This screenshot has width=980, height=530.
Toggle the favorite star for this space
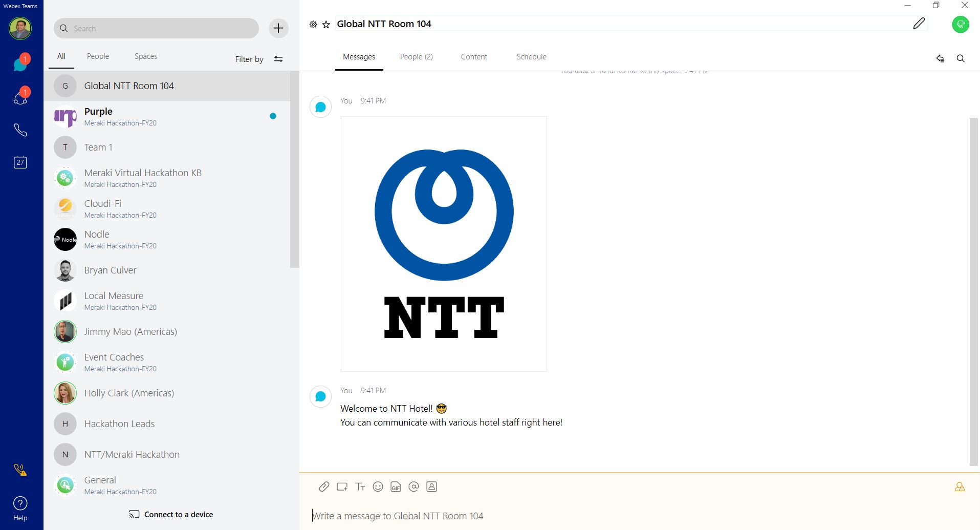click(326, 25)
